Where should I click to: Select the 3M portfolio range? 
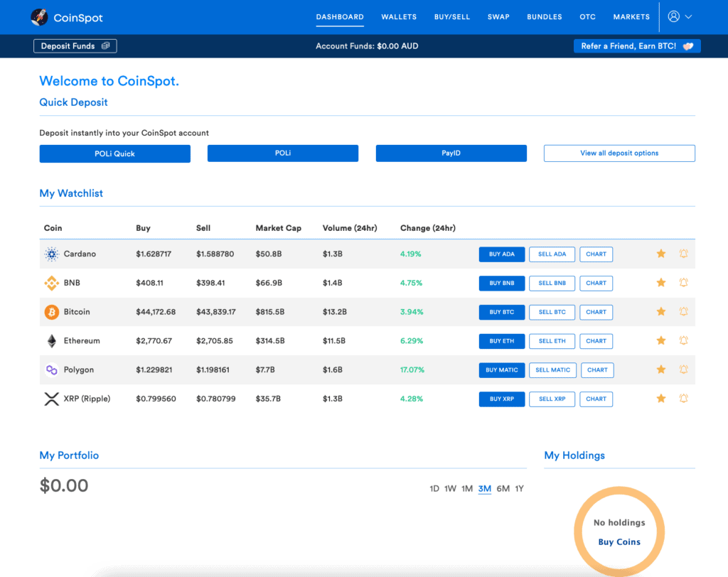(485, 489)
